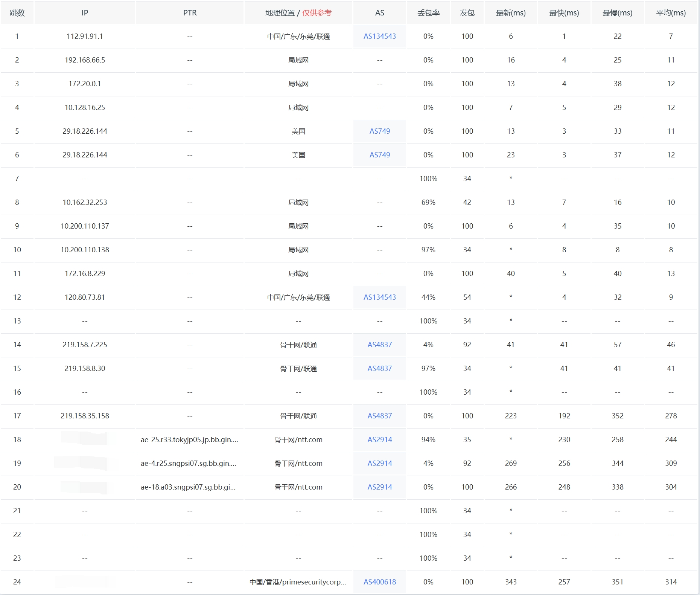Select the IP 112.91.91.1 on hop 1
This screenshot has width=700, height=595.
click(x=85, y=36)
